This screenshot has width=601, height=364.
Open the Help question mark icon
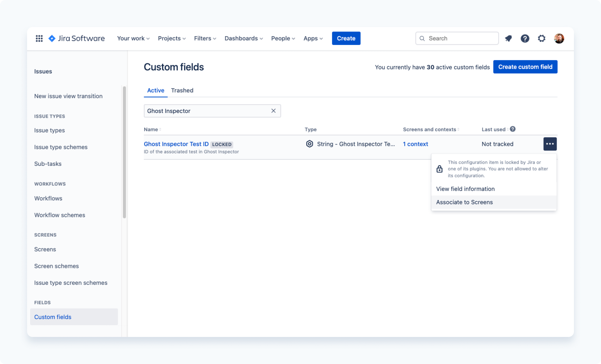tap(525, 39)
